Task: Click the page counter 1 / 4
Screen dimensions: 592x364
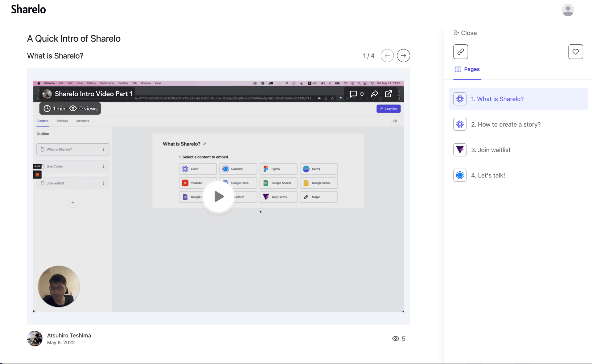Action: [368, 56]
